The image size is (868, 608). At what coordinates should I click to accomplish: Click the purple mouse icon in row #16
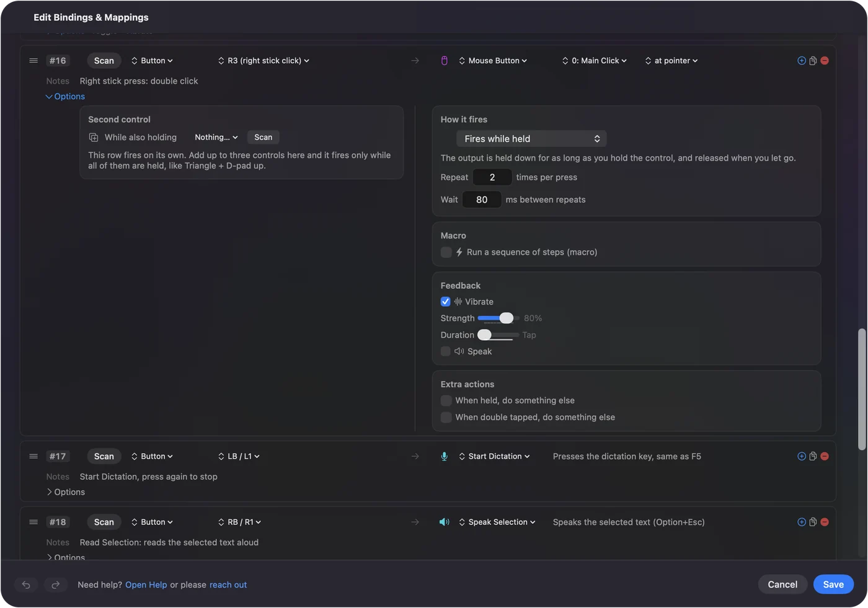click(x=444, y=61)
